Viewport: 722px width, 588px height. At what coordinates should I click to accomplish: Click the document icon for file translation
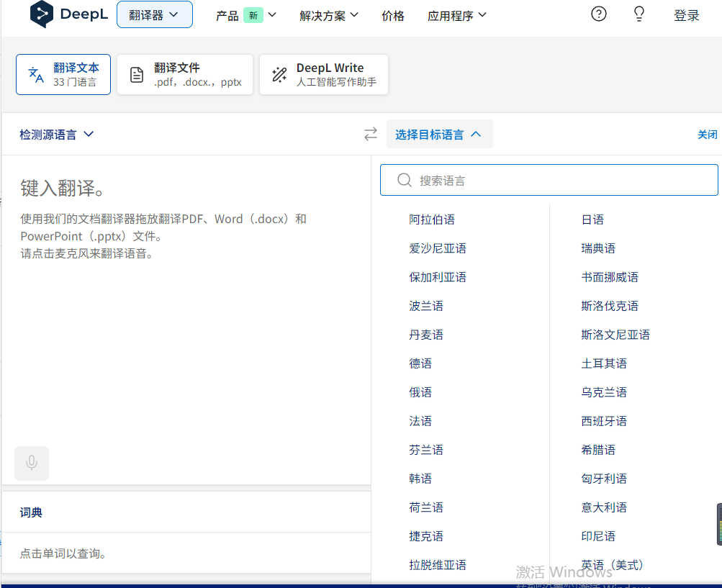coord(136,75)
